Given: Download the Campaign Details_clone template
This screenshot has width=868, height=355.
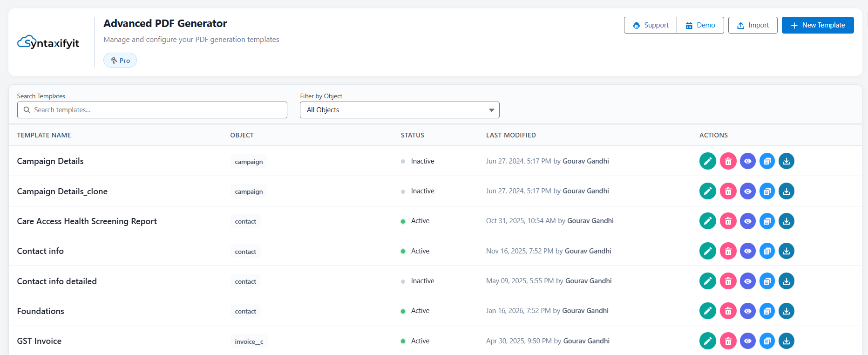Looking at the screenshot, I should coord(787,191).
